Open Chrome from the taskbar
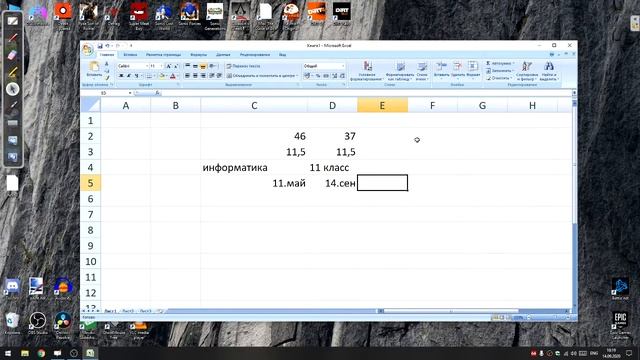Screen dimensions: 640x360 pyautogui.click(x=41, y=353)
